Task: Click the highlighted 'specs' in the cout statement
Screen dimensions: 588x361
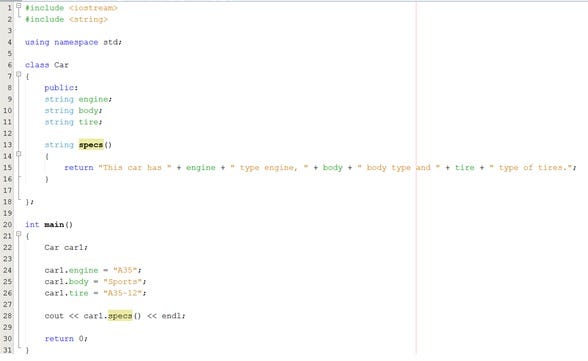Action: pyautogui.click(x=120, y=316)
